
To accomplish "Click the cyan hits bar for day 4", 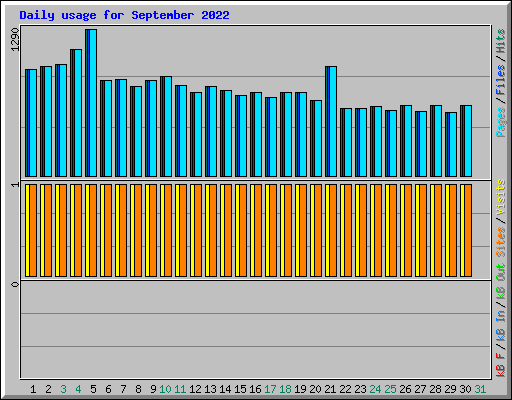I will click(78, 113).
